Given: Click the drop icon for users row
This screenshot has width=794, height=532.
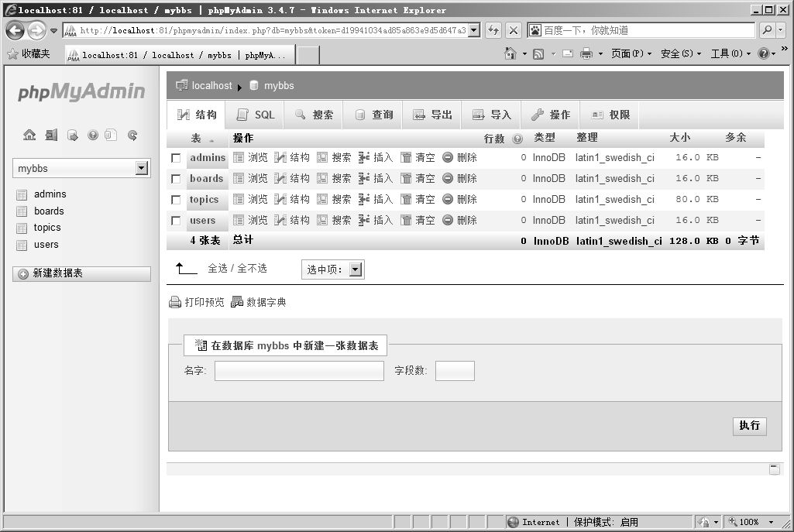Looking at the screenshot, I should [x=448, y=220].
